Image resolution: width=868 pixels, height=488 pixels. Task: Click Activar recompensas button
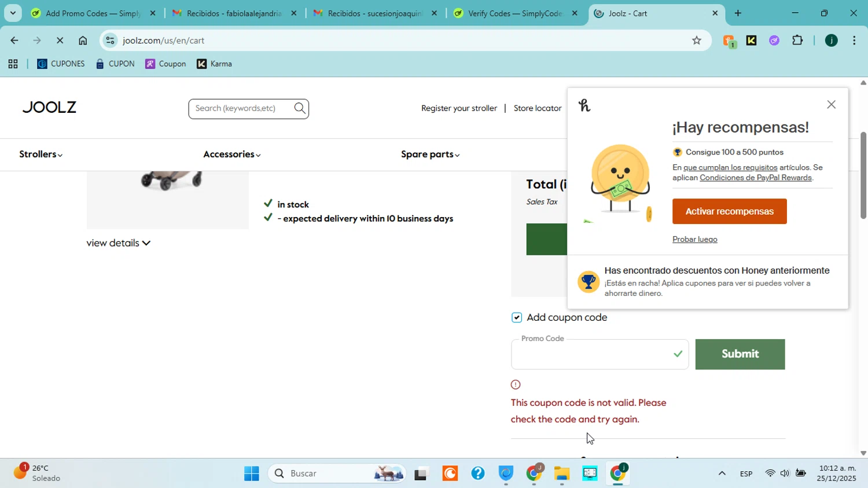pos(729,211)
